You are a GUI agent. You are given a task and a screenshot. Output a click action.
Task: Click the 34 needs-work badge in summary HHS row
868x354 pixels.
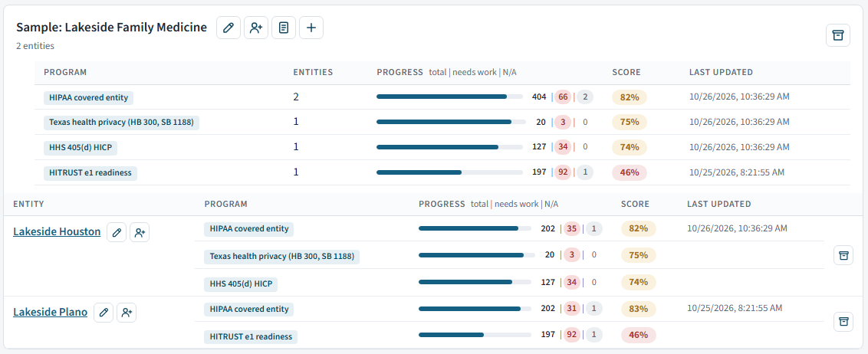click(563, 147)
